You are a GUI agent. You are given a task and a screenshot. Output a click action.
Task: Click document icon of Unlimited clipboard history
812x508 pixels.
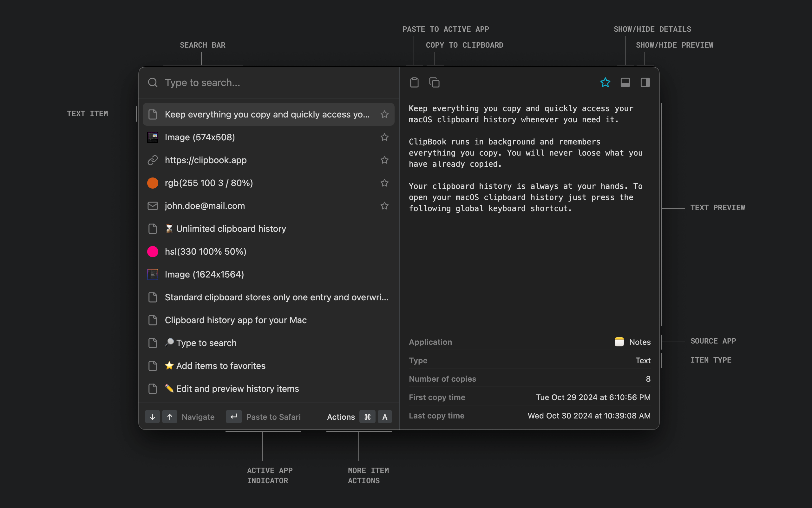pyautogui.click(x=153, y=229)
